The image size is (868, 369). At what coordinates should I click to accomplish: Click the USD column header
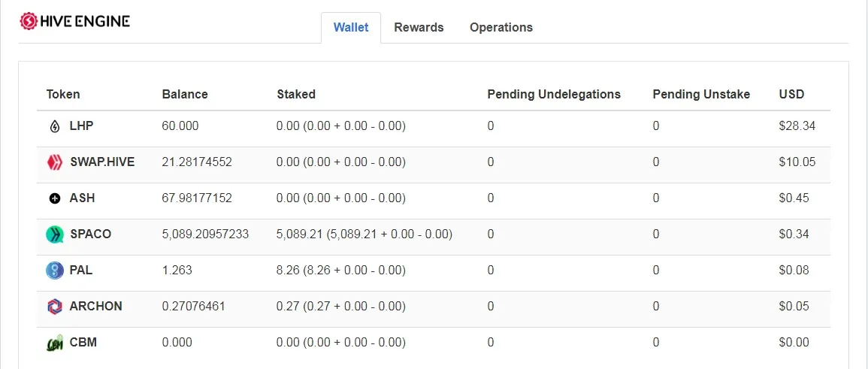(x=791, y=94)
